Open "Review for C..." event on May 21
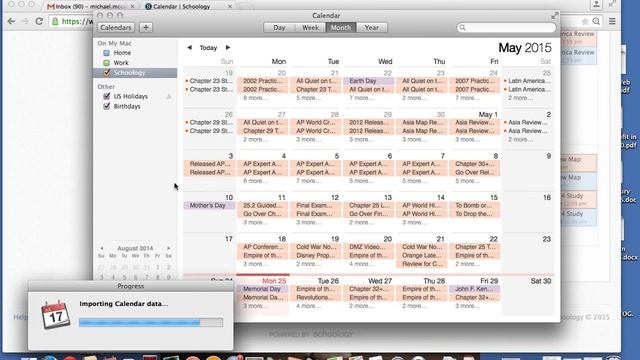The width and height of the screenshot is (640, 360). [x=422, y=264]
